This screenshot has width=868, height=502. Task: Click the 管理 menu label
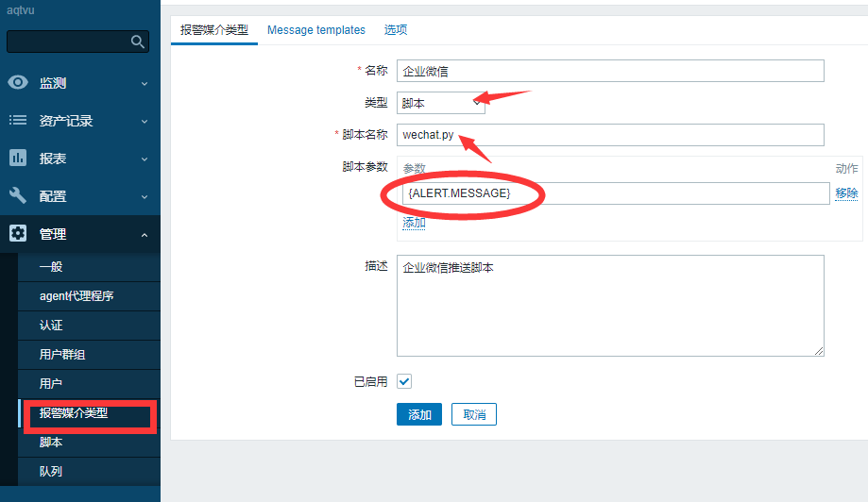pyautogui.click(x=53, y=234)
